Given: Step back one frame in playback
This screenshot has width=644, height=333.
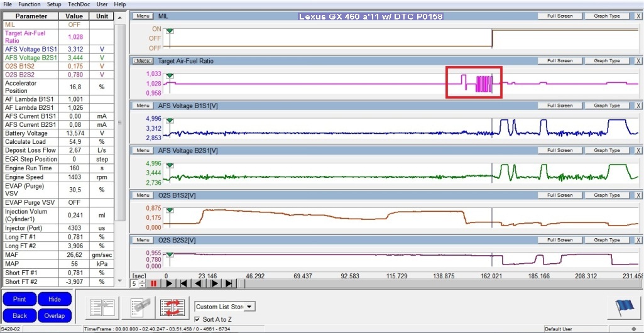Looking at the screenshot, I should [199, 284].
